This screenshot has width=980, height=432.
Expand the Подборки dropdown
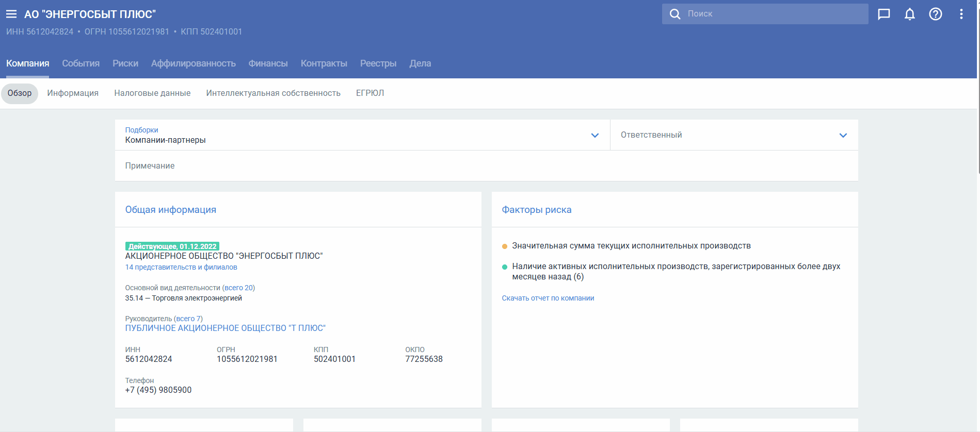[595, 135]
